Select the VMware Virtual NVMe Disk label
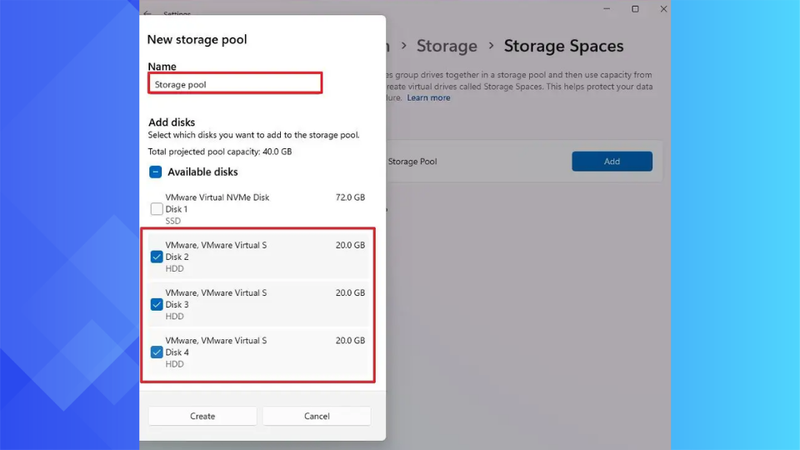This screenshot has width=800, height=450. tap(217, 197)
